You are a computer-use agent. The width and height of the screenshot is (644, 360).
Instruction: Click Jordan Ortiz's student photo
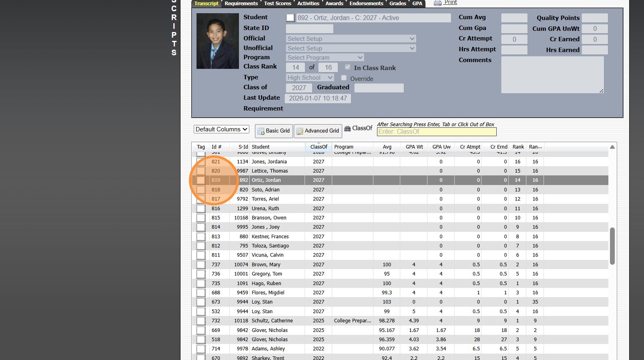click(x=217, y=41)
